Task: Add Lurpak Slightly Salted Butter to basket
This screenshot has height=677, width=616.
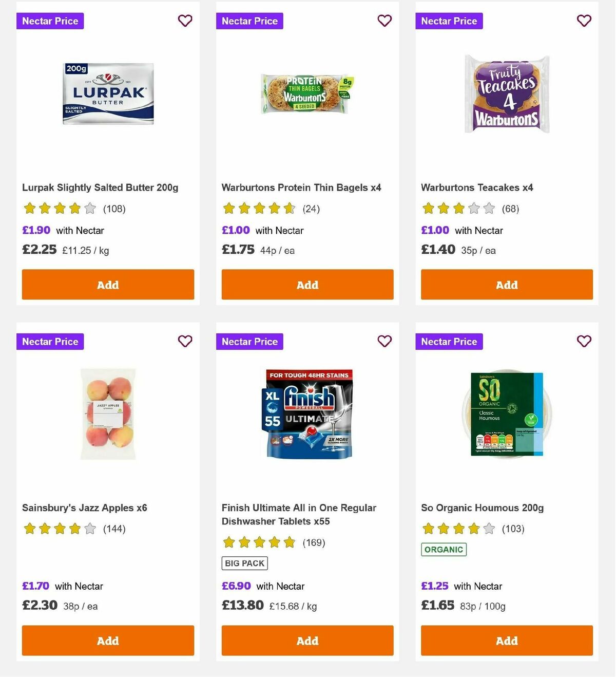Action: coord(107,284)
